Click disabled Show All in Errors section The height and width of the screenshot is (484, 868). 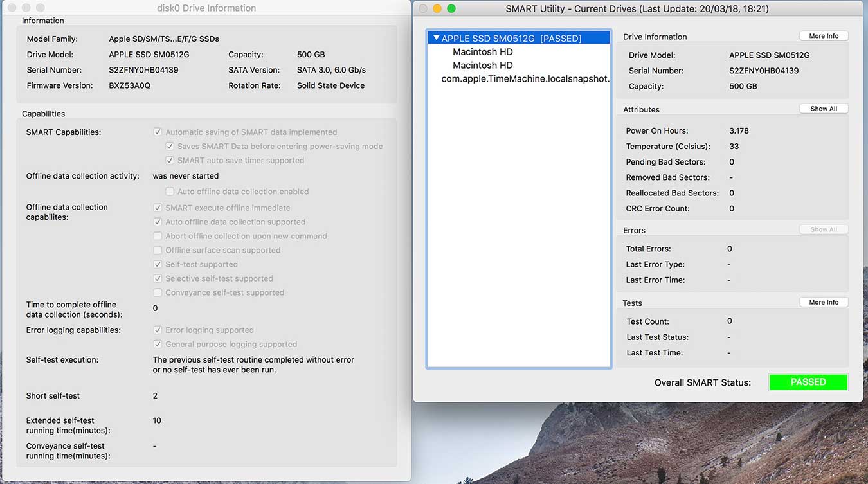824,229
